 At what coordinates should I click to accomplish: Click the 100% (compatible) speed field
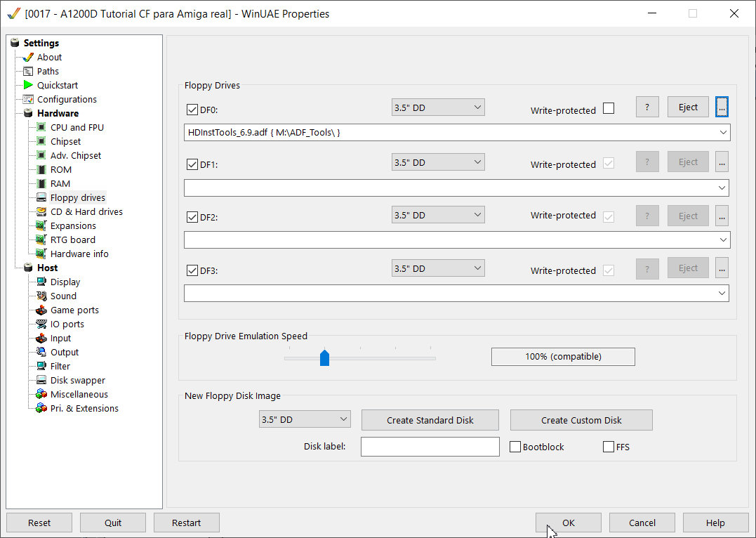pos(563,357)
